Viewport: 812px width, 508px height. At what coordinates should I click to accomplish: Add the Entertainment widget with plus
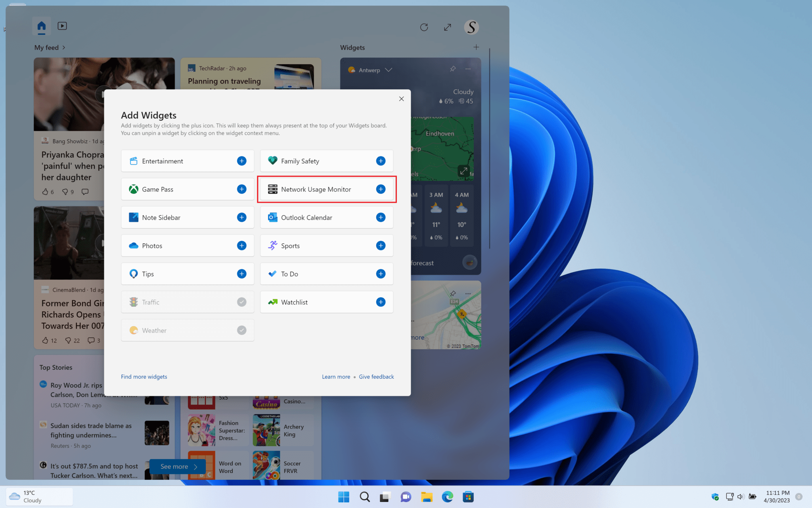point(241,161)
